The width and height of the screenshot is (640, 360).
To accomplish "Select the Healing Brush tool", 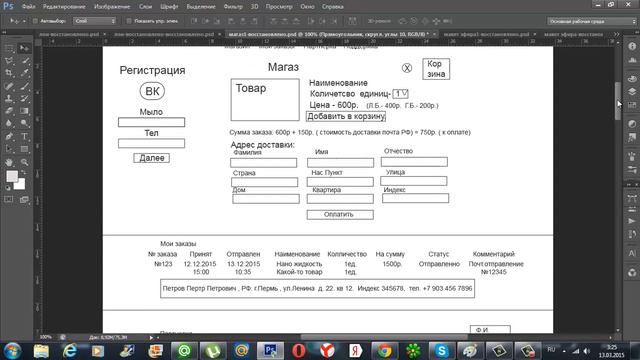I will pos(9,86).
